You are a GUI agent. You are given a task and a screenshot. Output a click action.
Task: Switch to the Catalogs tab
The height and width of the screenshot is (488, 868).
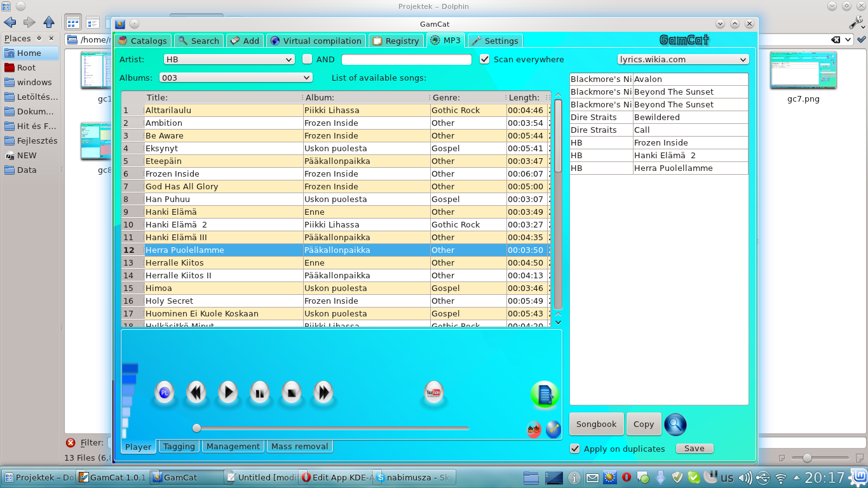pos(142,41)
